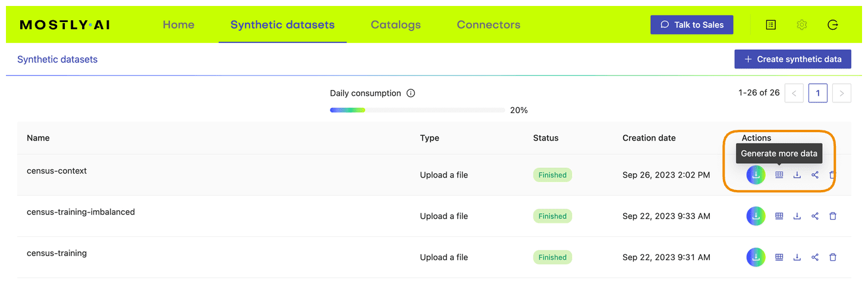Open the documentation list icon in header

coord(771,25)
